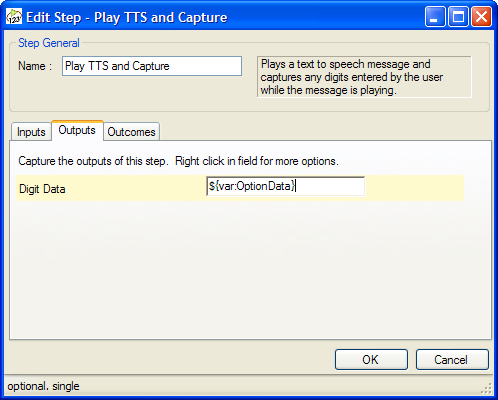Click the 'optional, single' status bar text

(43, 386)
